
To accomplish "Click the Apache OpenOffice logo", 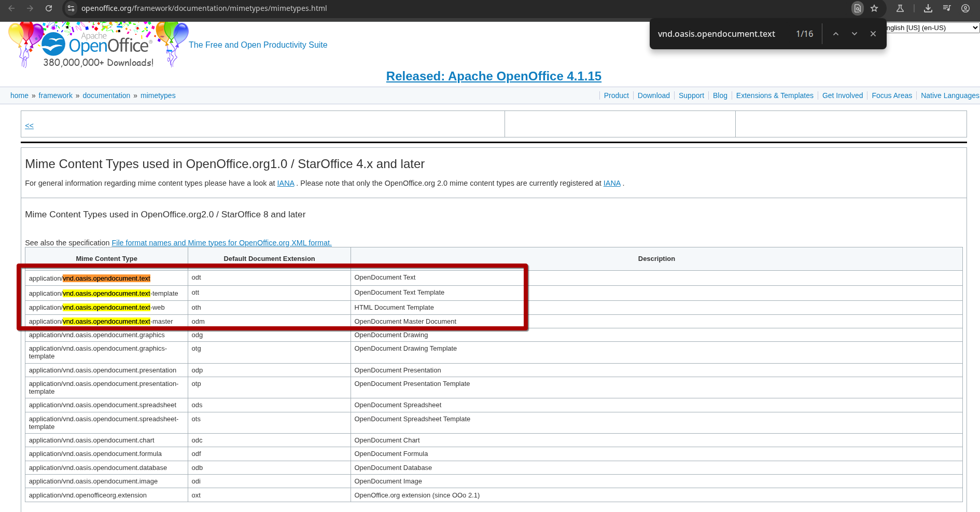I will click(x=99, y=46).
